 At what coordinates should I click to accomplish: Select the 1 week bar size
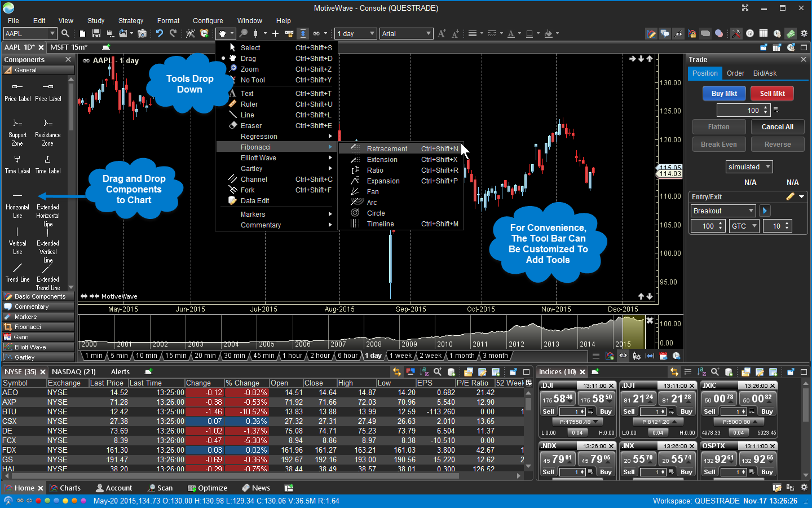(400, 356)
